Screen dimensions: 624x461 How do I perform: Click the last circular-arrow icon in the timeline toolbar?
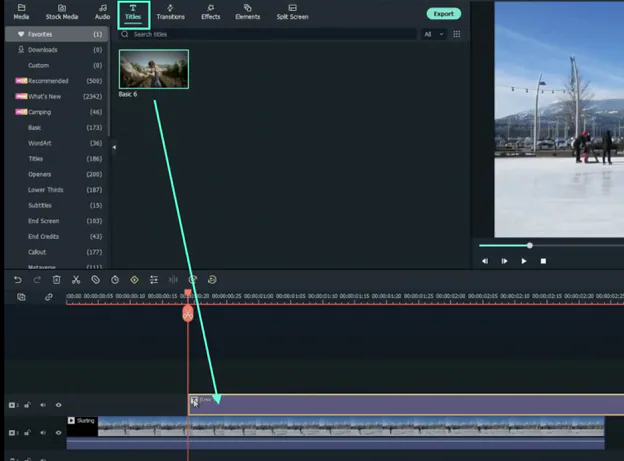pos(212,280)
